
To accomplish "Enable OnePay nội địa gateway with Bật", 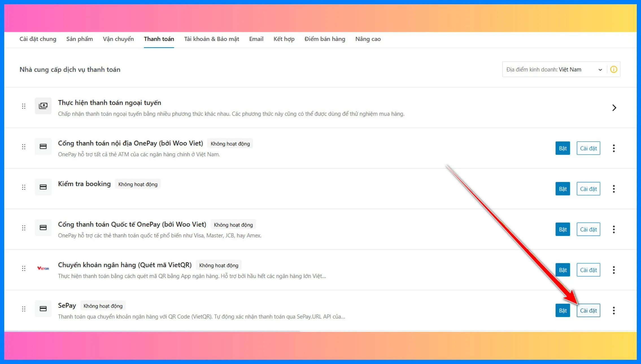I will [x=562, y=148].
